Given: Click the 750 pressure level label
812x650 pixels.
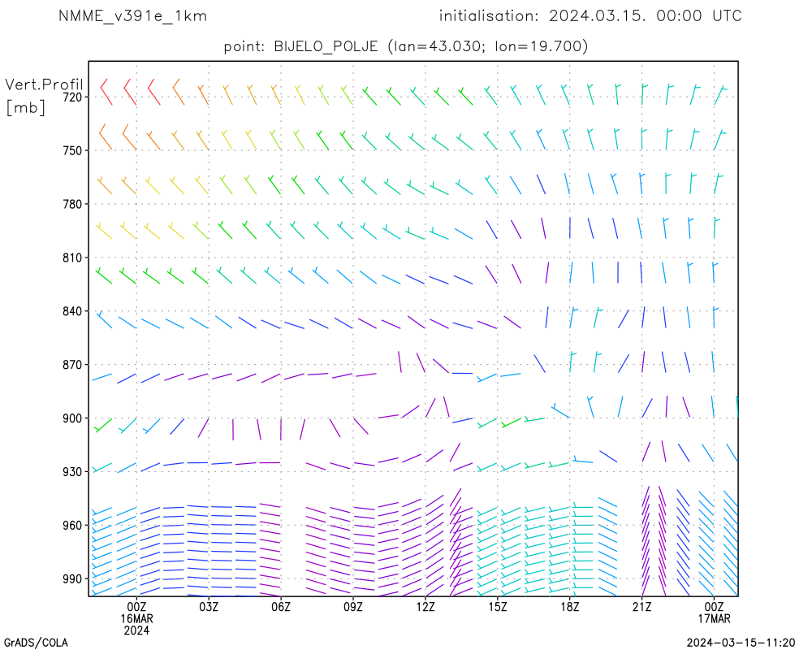Looking at the screenshot, I should [x=73, y=150].
